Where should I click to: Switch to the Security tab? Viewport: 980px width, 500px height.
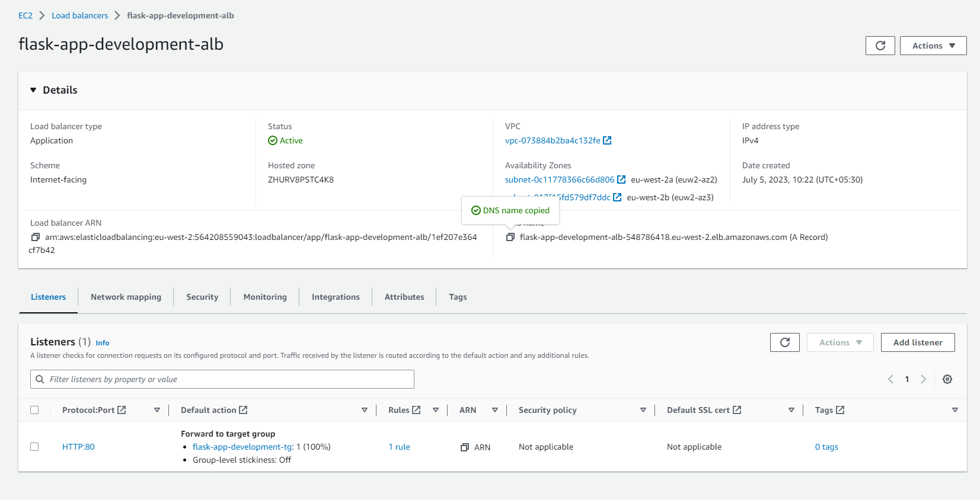coord(202,297)
